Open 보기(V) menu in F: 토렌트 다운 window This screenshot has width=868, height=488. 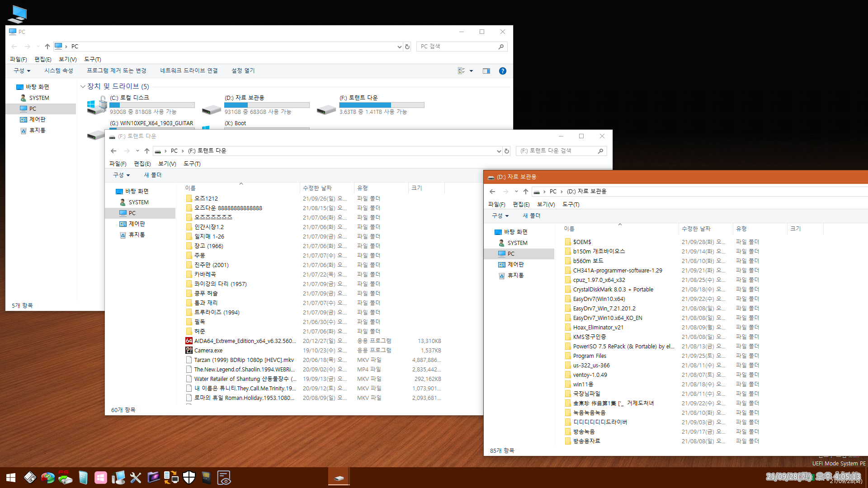pos(167,164)
